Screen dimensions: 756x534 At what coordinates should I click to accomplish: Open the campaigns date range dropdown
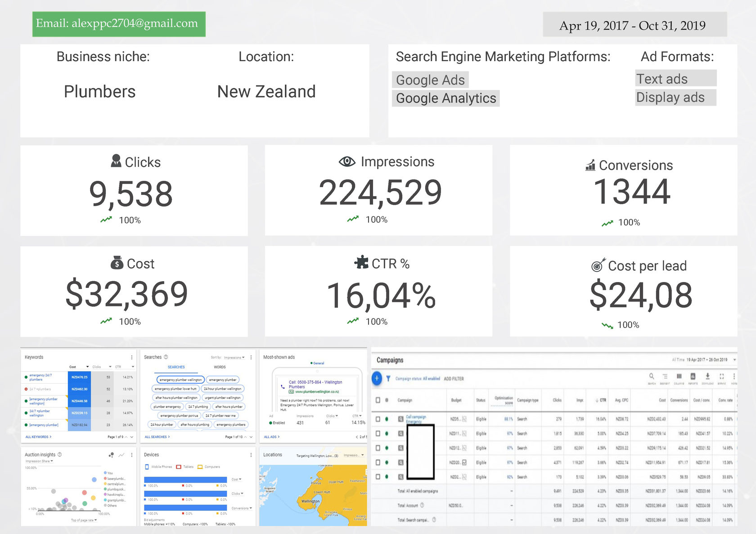coord(734,360)
